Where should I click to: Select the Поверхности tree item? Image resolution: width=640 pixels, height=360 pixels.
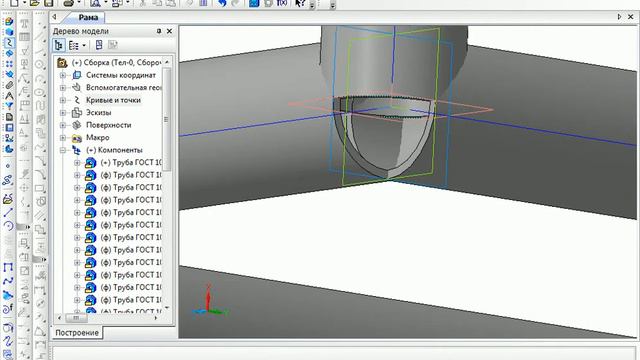click(109, 125)
